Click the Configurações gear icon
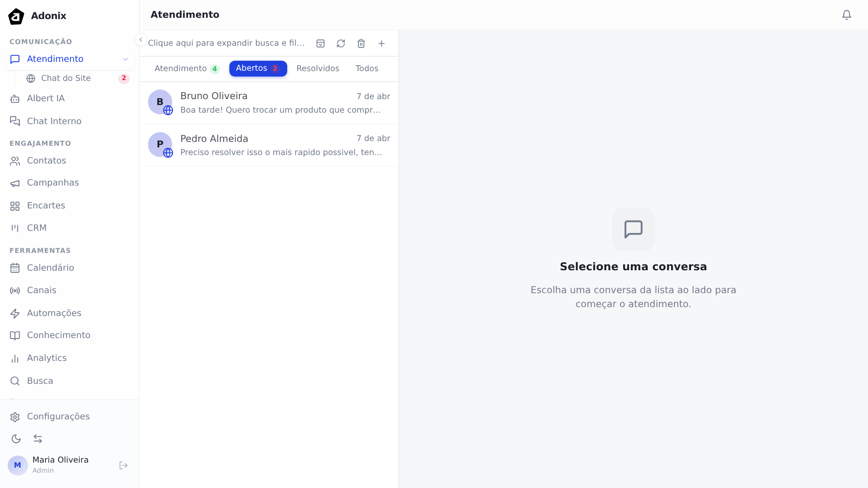Image resolution: width=868 pixels, height=488 pixels. [15, 417]
